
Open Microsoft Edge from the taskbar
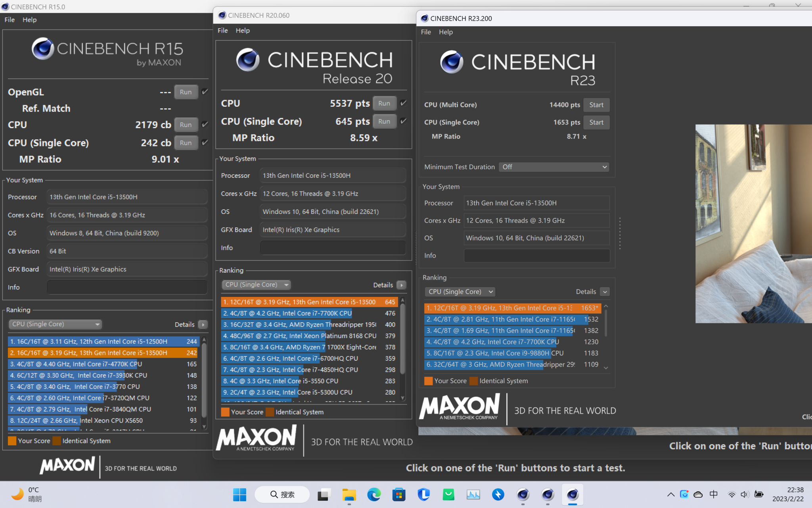(373, 494)
